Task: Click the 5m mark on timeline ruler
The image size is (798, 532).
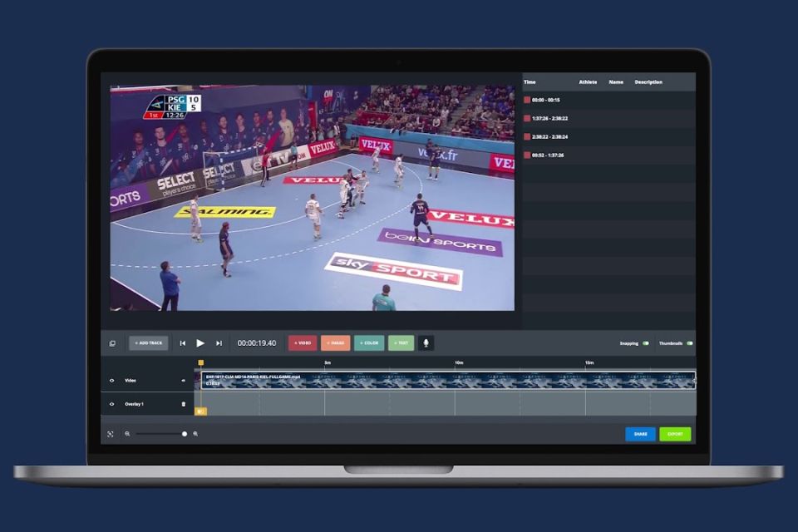Action: (328, 363)
